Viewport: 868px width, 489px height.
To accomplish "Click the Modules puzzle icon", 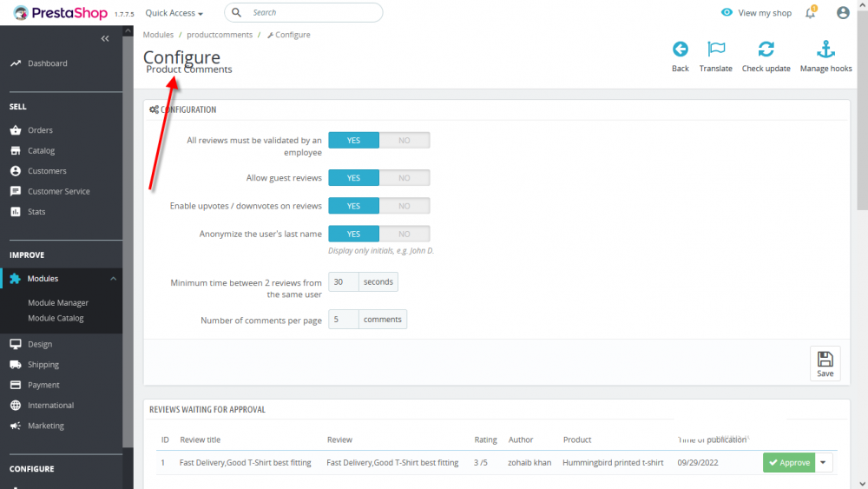I will click(15, 279).
